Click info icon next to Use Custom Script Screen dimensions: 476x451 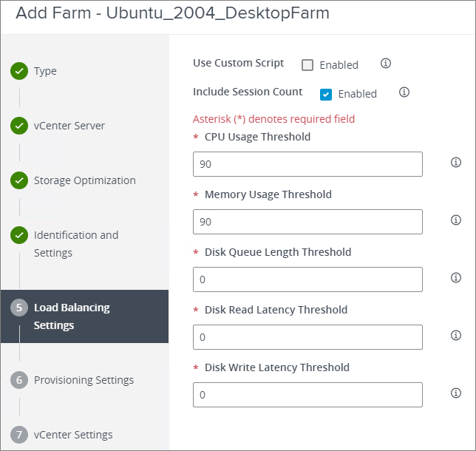pyautogui.click(x=385, y=64)
